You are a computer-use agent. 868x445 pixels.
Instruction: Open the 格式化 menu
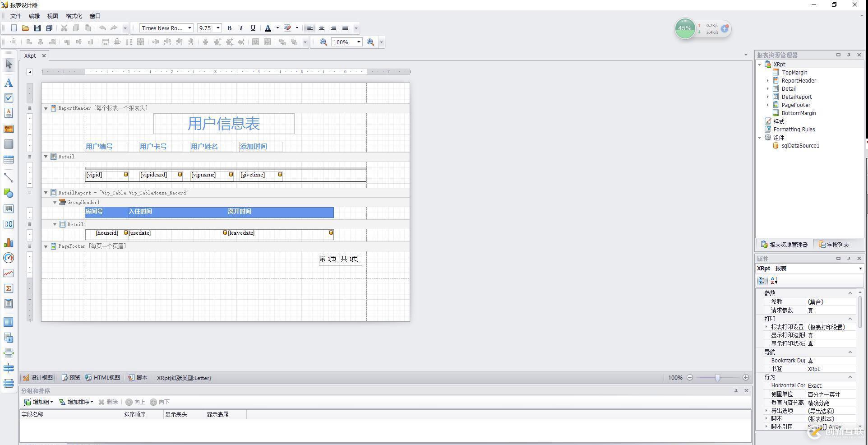coord(74,16)
